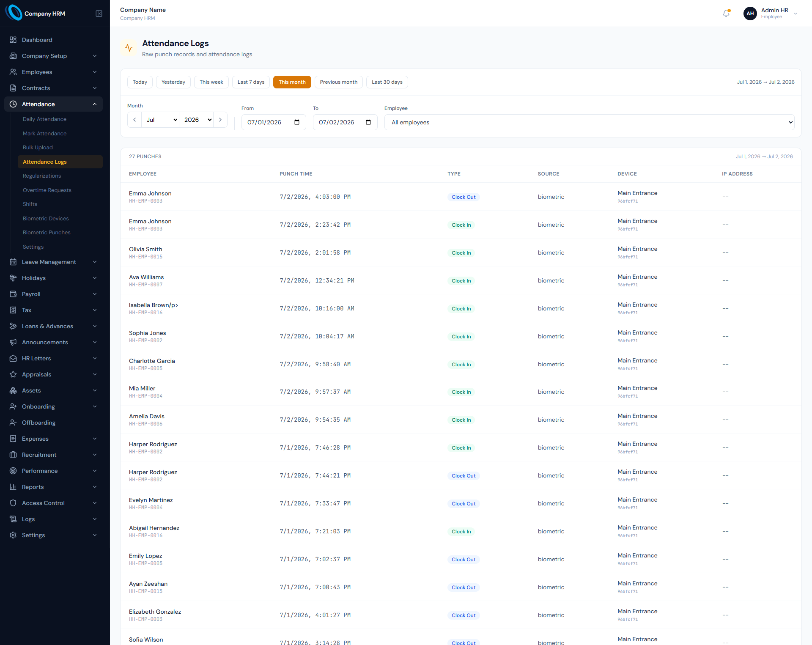Click the Logs scroll icon
This screenshot has width=812, height=645.
[13, 519]
